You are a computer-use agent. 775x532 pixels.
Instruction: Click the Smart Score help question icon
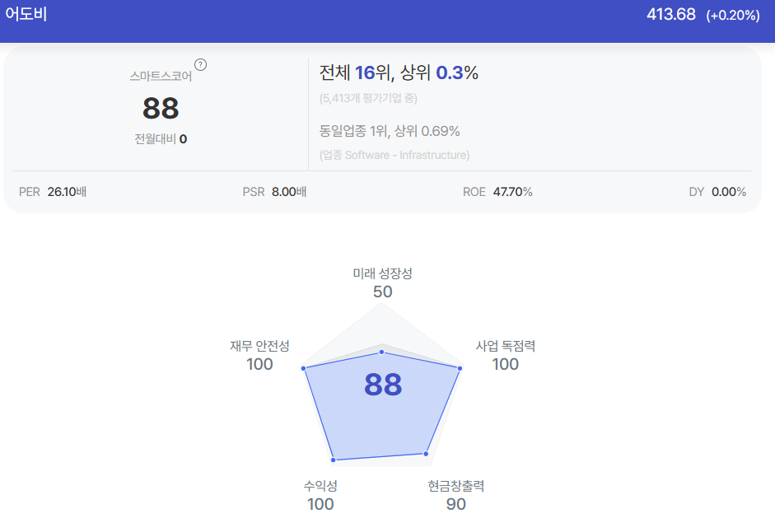pos(200,65)
